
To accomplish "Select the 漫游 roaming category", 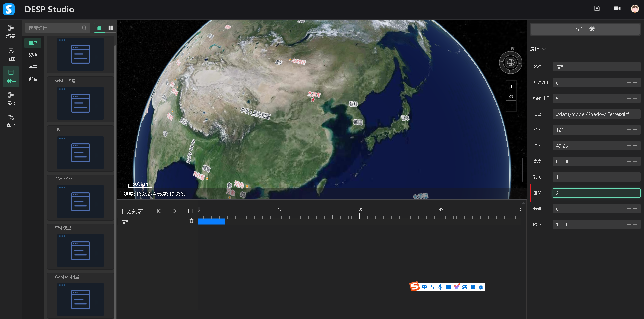I will pyautogui.click(x=33, y=55).
